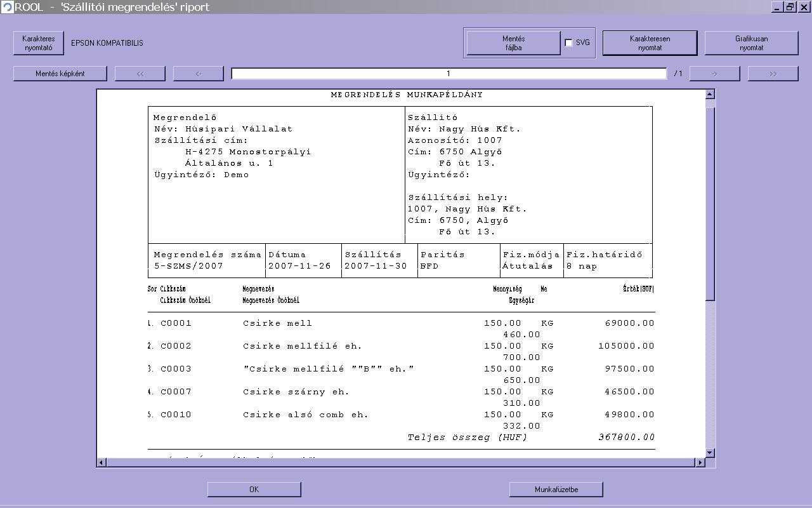Enable the SVG checkbox
Viewport: 812px width, 508px height.
click(568, 43)
